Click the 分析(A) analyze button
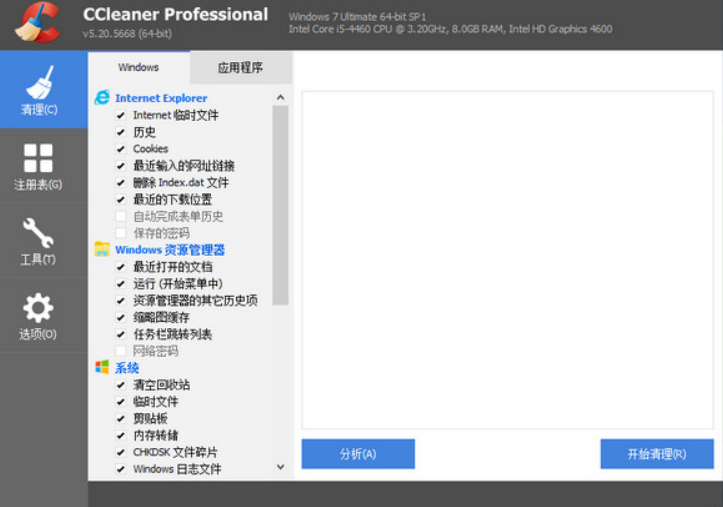This screenshot has height=507, width=723. [x=358, y=454]
